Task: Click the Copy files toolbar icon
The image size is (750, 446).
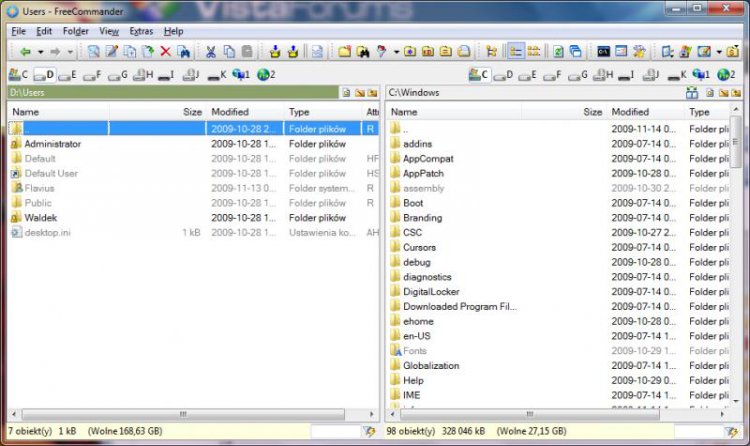Action: pyautogui.click(x=130, y=51)
